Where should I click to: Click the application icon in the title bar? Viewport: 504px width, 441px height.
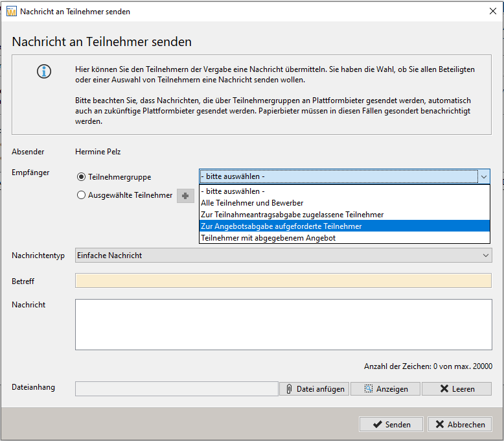[12, 12]
